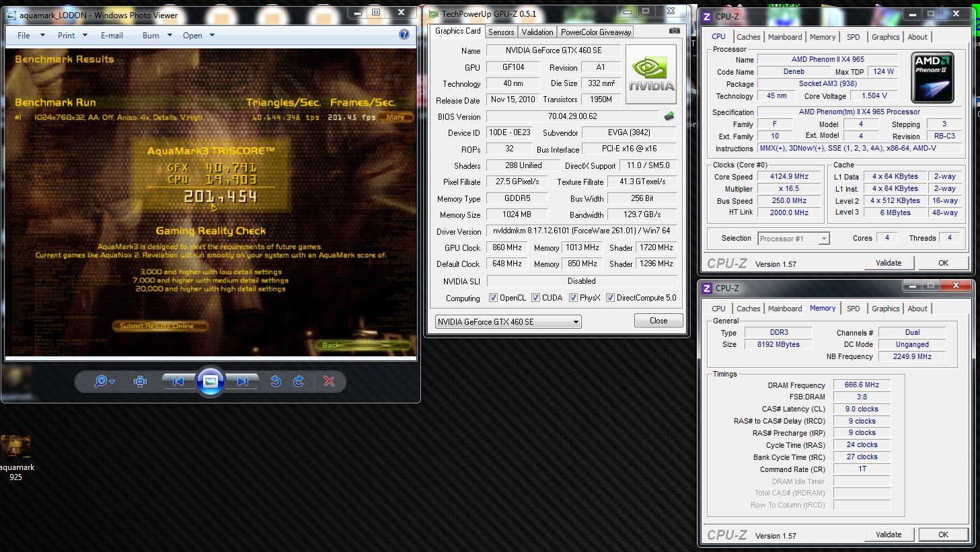
Task: Toggle the PhysX checkbox
Action: (x=573, y=298)
